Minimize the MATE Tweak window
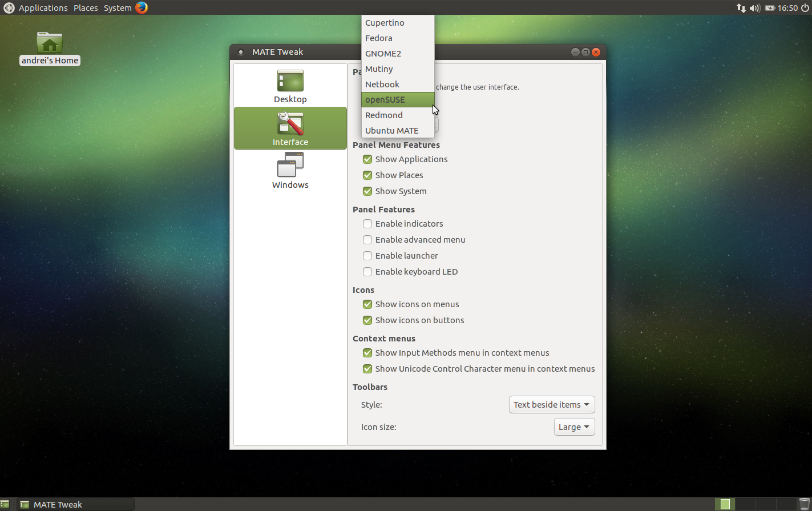Viewport: 812px width, 511px height. point(575,52)
